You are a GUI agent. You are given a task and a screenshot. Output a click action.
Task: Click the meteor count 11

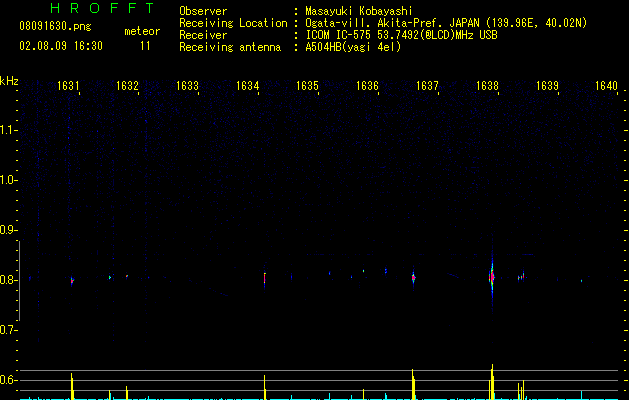pos(145,46)
